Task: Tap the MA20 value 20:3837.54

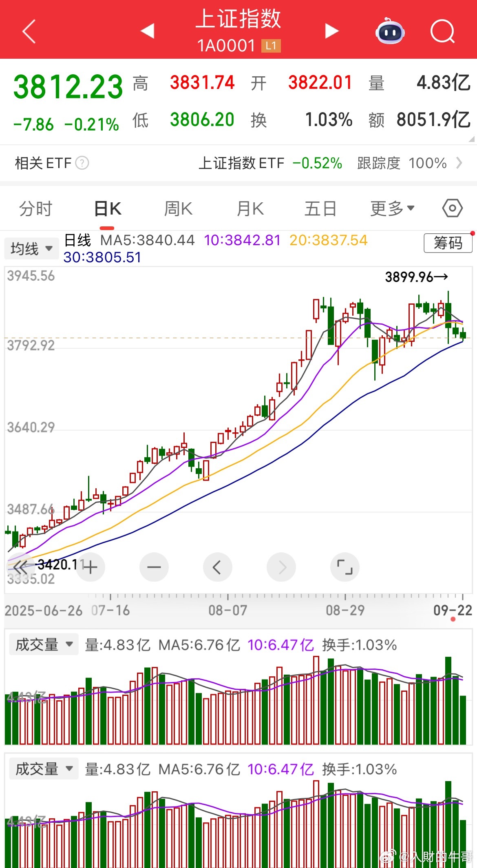Action: pos(329,240)
